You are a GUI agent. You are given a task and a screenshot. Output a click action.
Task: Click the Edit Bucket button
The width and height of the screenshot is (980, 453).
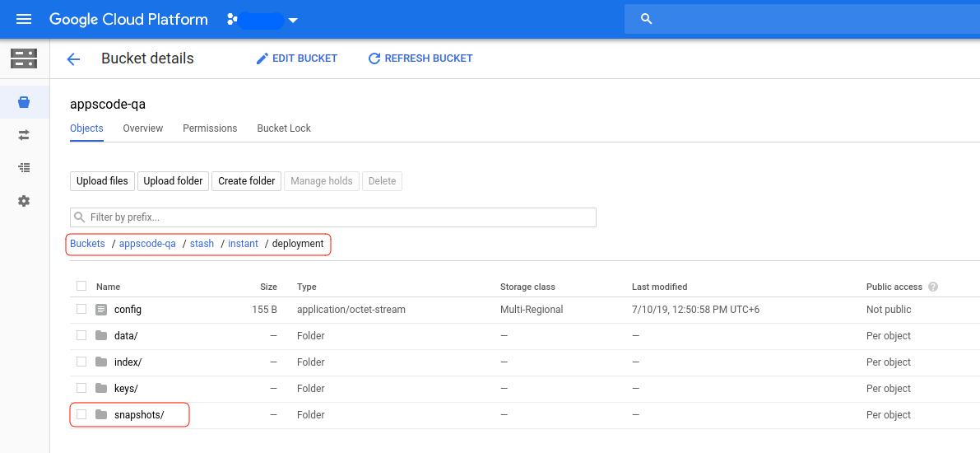(x=296, y=58)
